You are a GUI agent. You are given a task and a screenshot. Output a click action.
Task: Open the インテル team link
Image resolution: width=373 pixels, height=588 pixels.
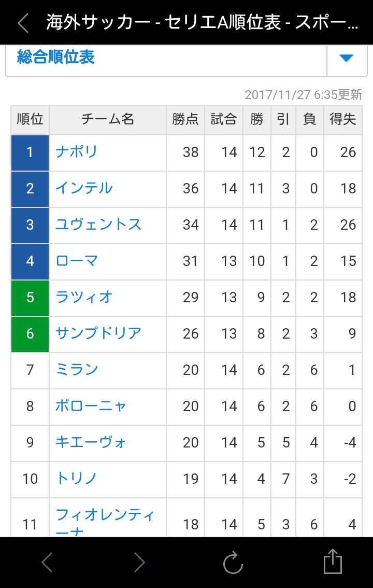[84, 188]
